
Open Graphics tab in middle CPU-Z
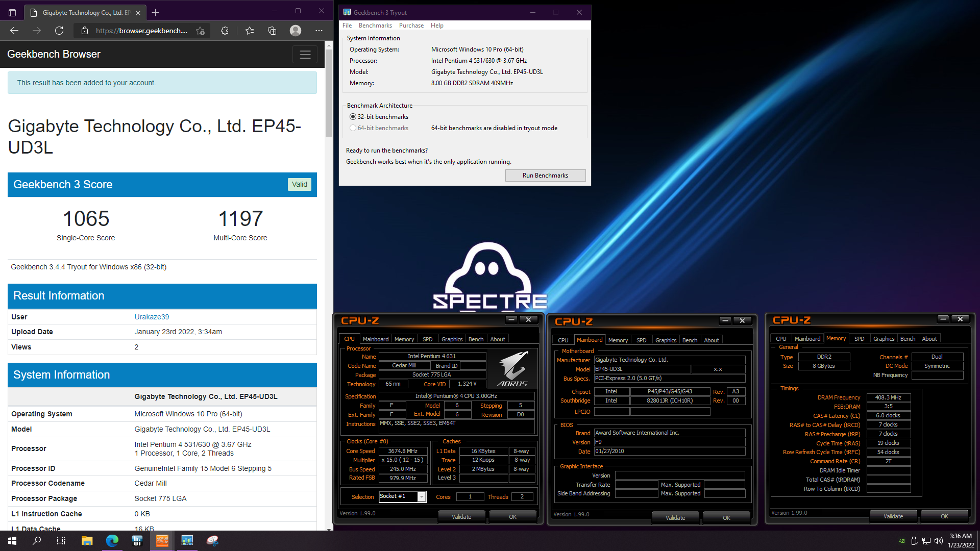coord(666,340)
